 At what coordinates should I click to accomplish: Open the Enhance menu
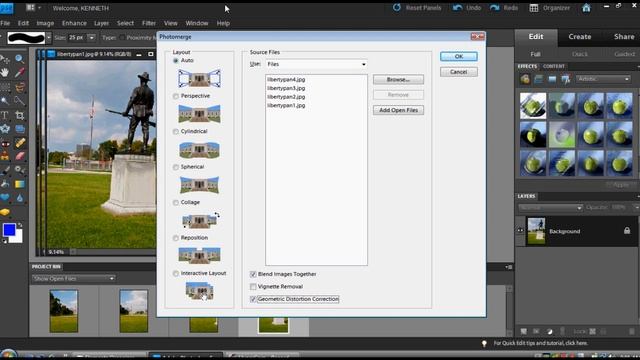(74, 23)
